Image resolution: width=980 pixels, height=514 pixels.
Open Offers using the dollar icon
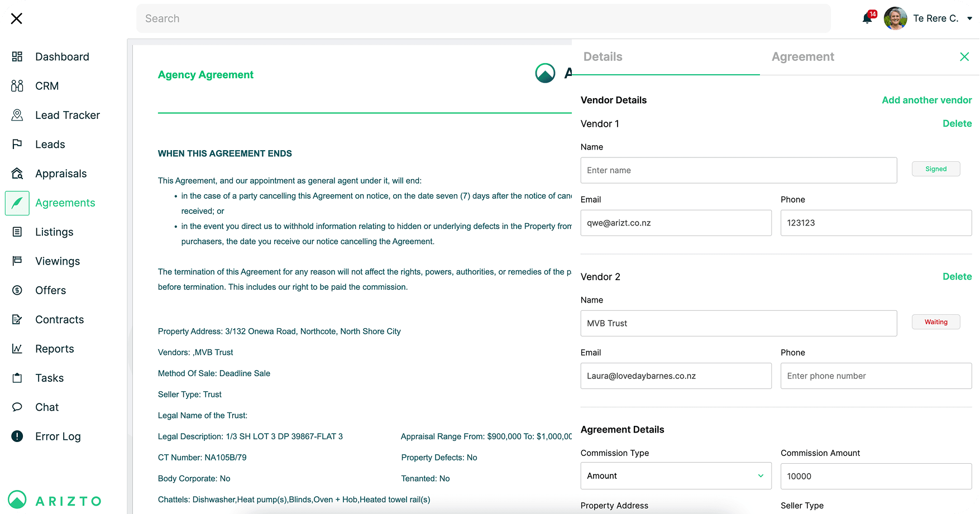(17, 290)
